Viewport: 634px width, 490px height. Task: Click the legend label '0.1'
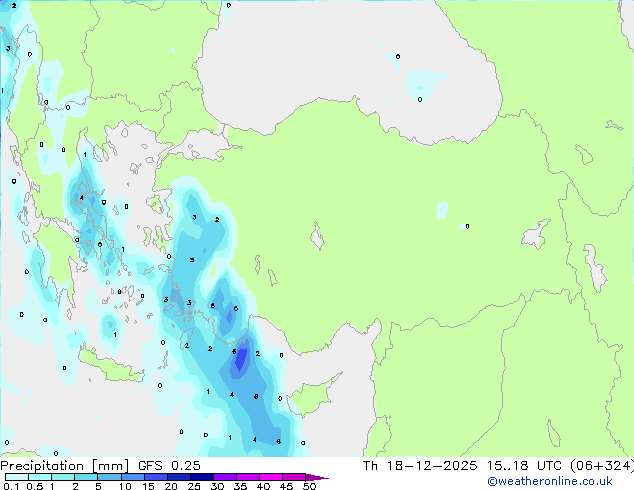tap(11, 486)
